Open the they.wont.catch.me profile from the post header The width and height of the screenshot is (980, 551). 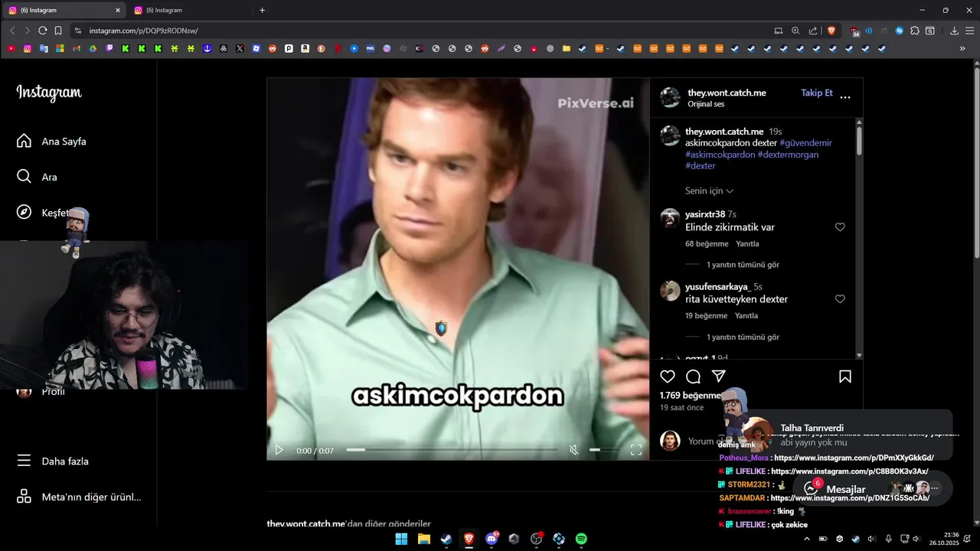[x=727, y=93]
